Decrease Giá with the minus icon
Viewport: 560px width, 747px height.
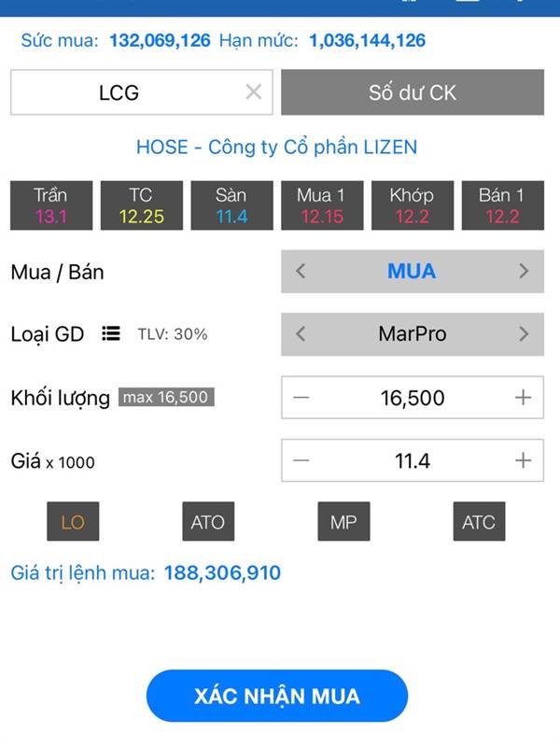click(x=301, y=460)
